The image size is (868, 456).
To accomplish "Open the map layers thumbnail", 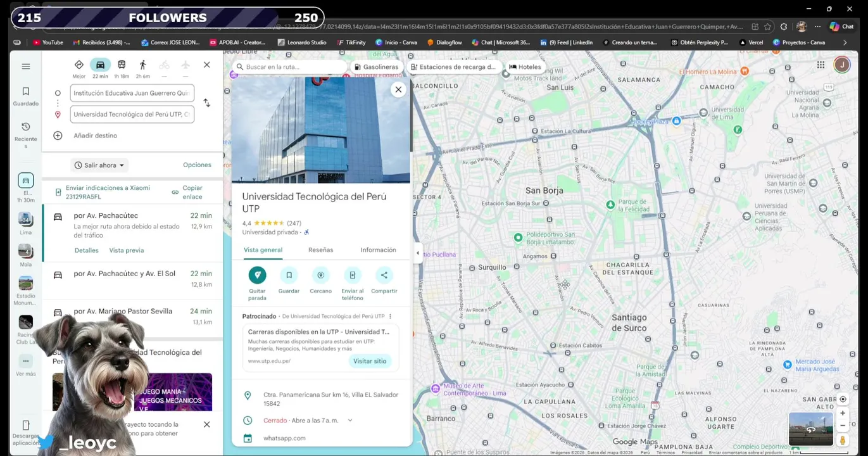I will 811,429.
